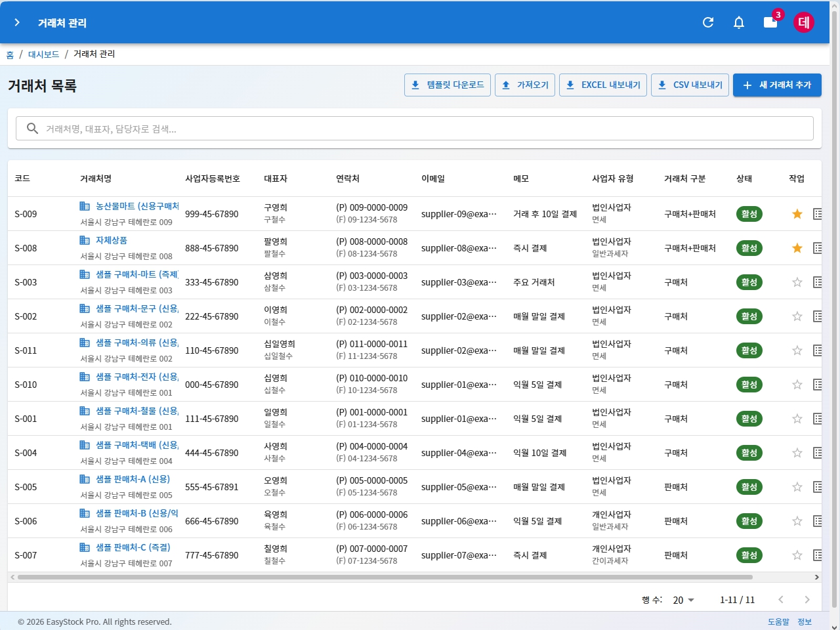This screenshot has height=630, width=840.
Task: Focus the 거래처 search field
Action: point(420,129)
